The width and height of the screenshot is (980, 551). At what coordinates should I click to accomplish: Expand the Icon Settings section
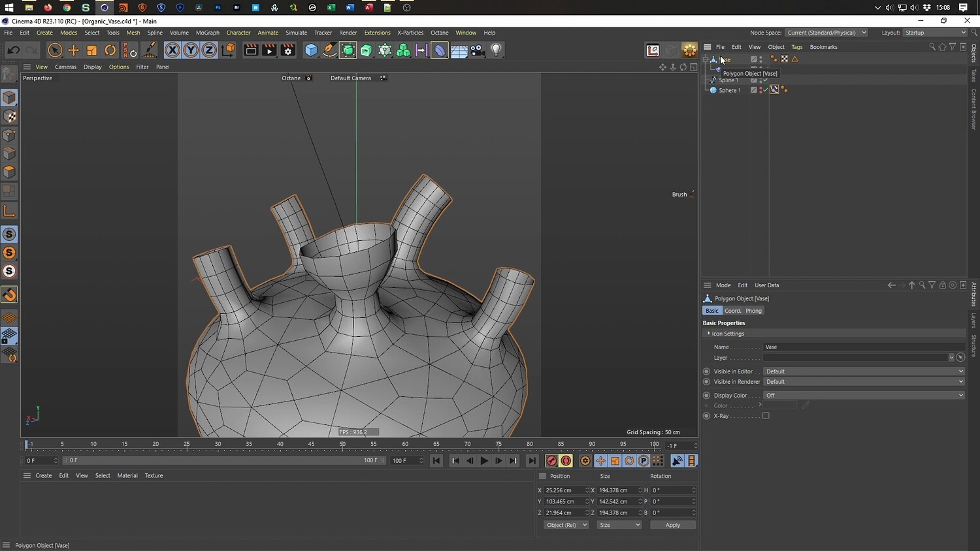[709, 334]
